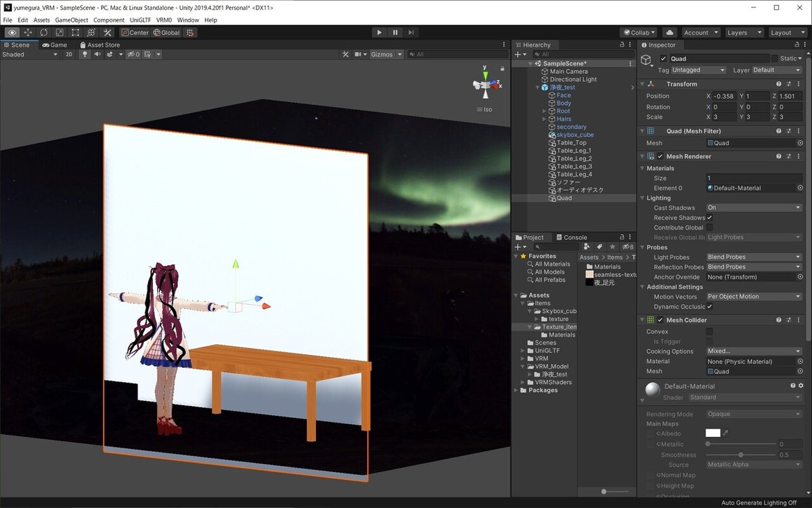Select the Rotate tool
812x508 pixels.
(43, 33)
